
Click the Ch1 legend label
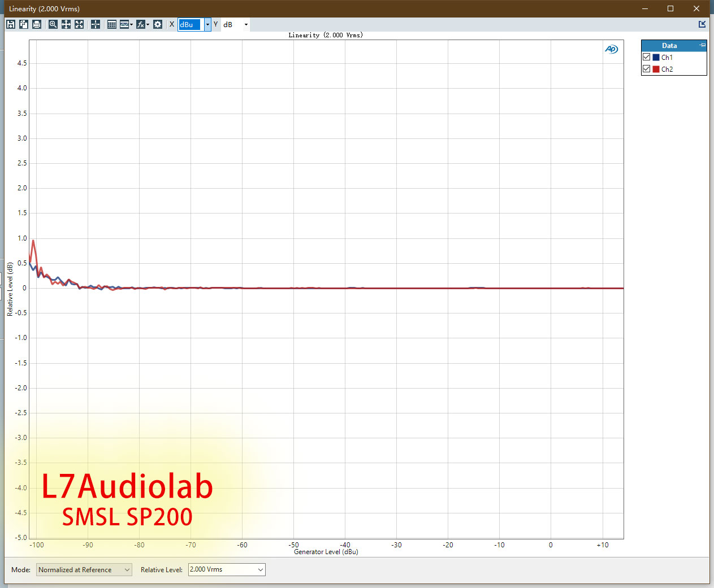(667, 57)
